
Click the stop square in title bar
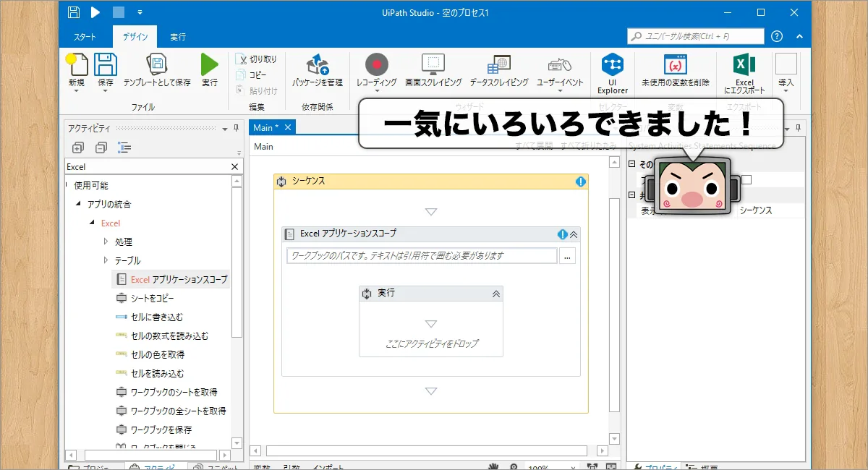click(x=119, y=12)
